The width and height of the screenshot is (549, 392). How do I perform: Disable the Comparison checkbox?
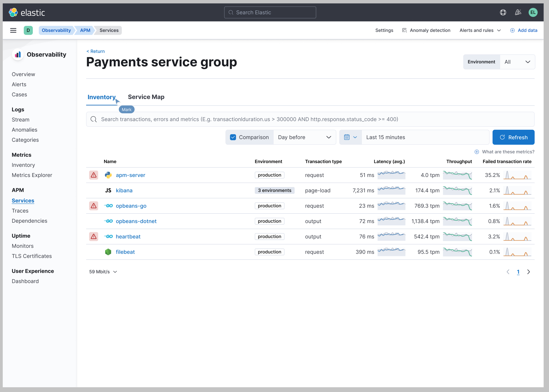click(233, 137)
